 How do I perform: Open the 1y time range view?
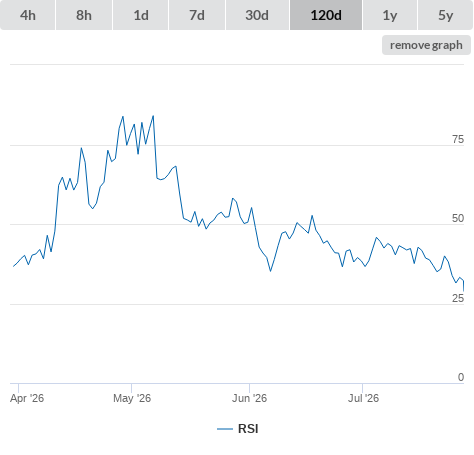click(x=390, y=15)
